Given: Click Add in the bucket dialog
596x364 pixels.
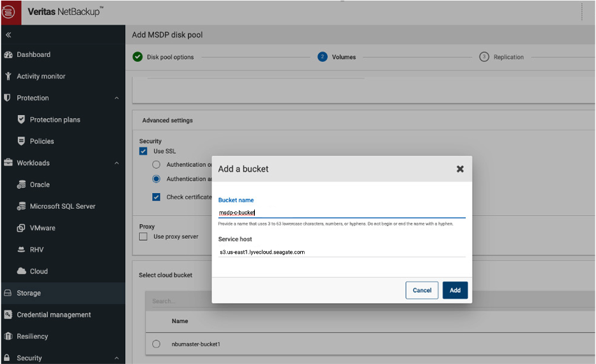Looking at the screenshot, I should pyautogui.click(x=455, y=291).
